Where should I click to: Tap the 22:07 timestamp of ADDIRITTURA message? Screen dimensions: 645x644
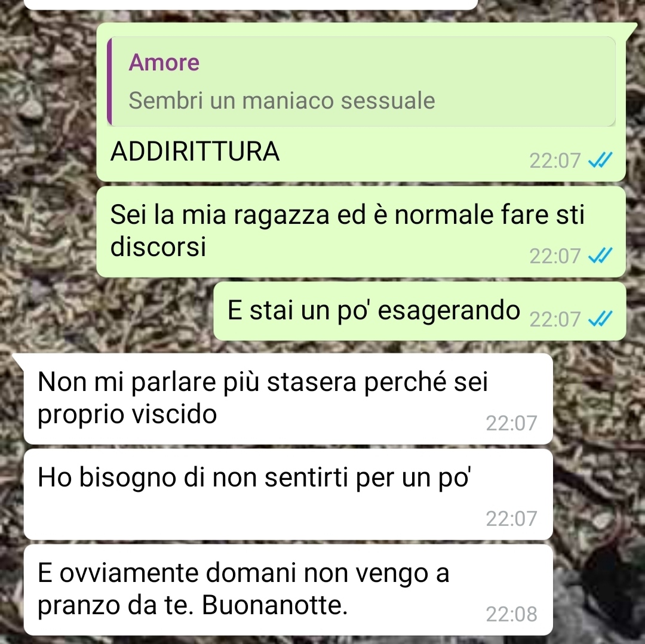pos(554,161)
